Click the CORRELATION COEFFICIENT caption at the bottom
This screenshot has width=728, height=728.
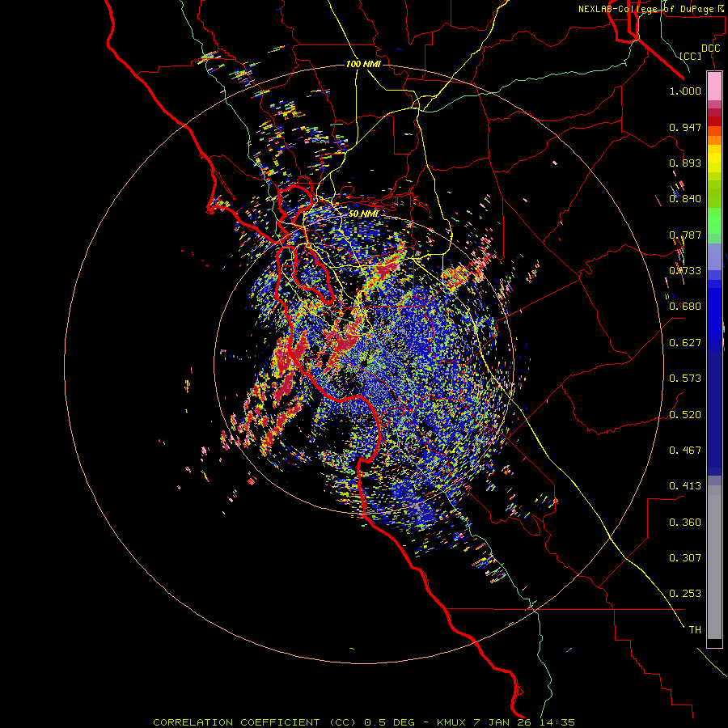point(364,722)
